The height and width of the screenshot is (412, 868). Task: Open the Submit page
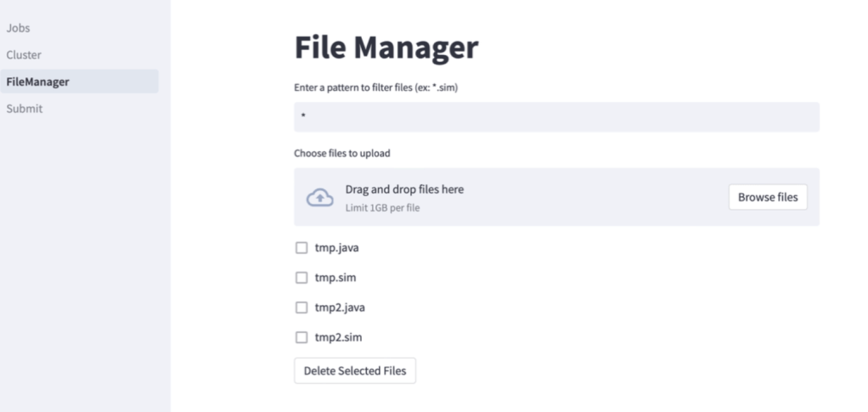(x=24, y=109)
